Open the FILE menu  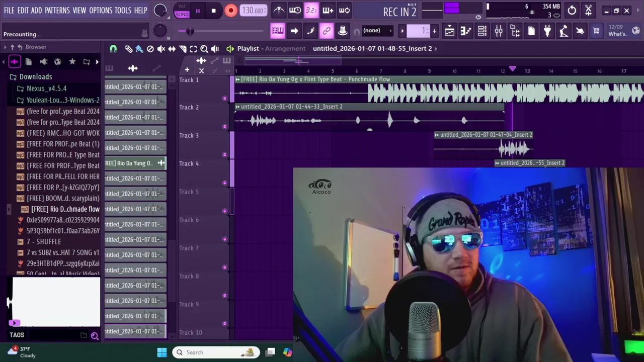coord(9,10)
